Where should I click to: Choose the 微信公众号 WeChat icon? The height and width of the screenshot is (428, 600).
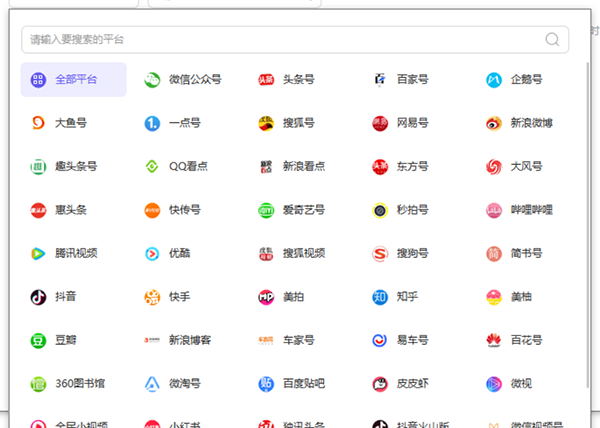point(152,80)
